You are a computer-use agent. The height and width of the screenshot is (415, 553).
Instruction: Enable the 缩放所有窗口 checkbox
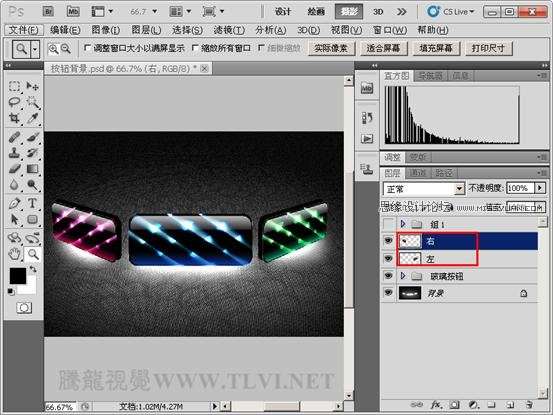[194, 48]
